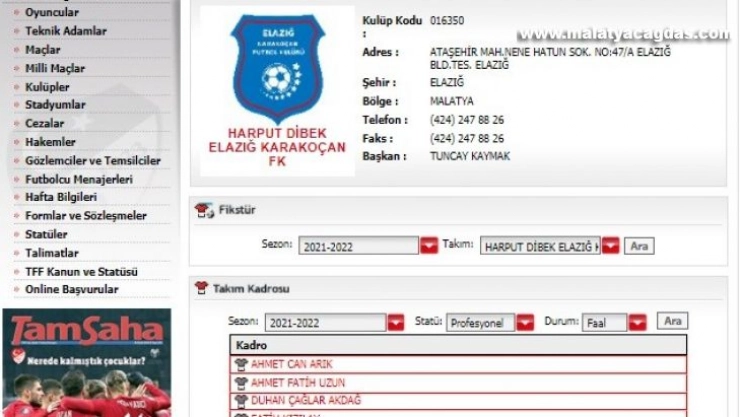
Task: Open player link Duhan Çağlar Akdağ
Action: [305, 400]
